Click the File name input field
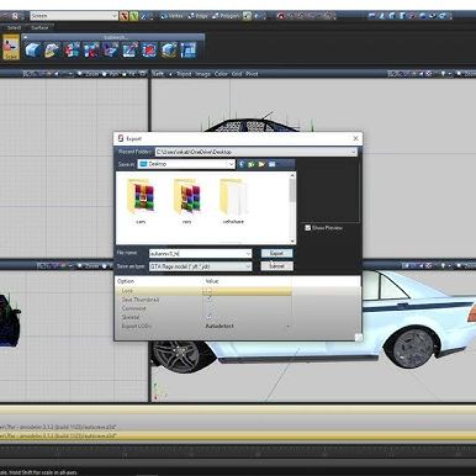 point(197,254)
